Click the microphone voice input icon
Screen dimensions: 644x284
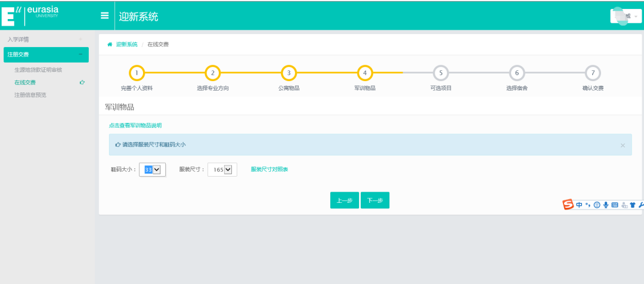click(606, 205)
